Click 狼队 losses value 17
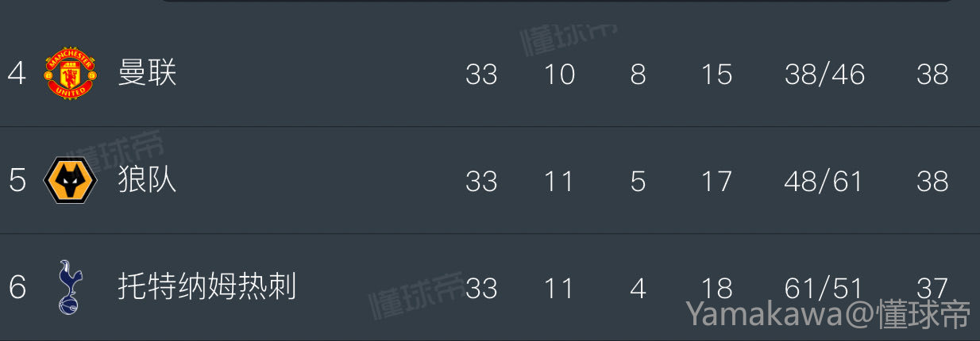This screenshot has width=980, height=341. pos(716,181)
